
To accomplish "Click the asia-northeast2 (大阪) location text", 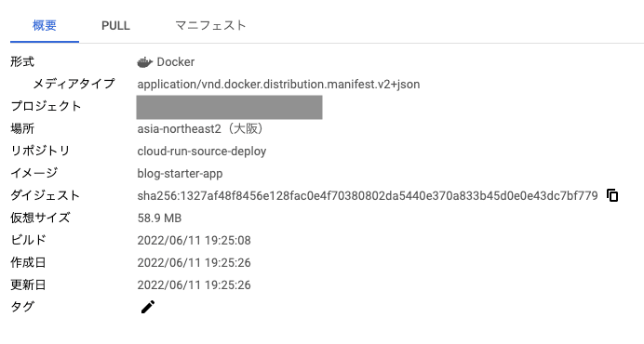I will click(x=201, y=129).
